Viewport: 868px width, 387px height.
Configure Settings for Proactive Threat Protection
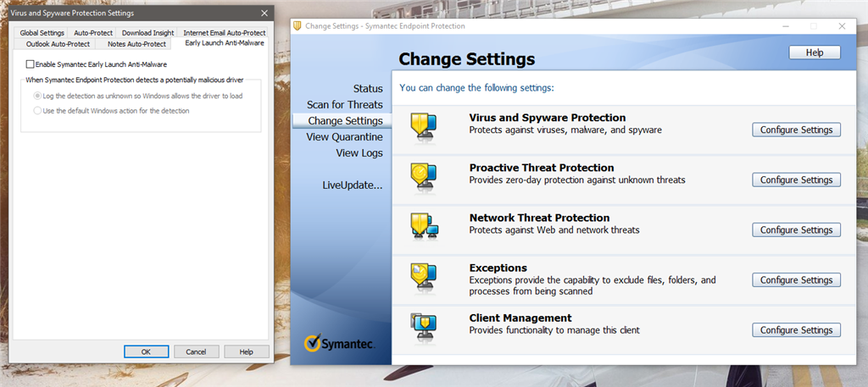pyautogui.click(x=796, y=180)
